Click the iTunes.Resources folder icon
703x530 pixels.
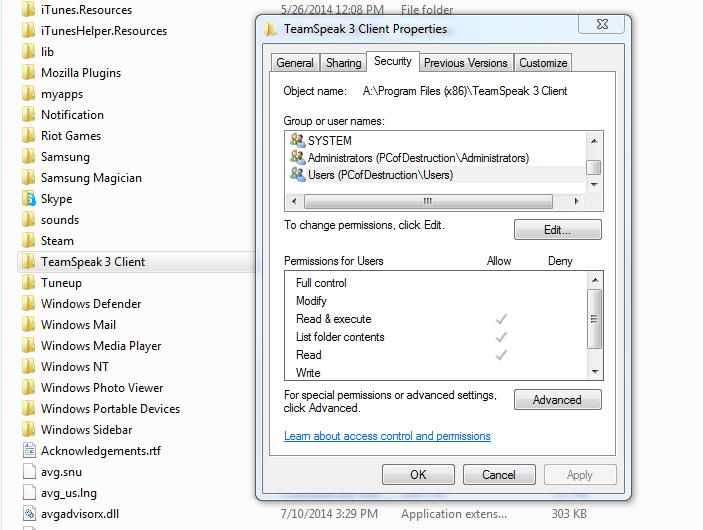coord(29,9)
